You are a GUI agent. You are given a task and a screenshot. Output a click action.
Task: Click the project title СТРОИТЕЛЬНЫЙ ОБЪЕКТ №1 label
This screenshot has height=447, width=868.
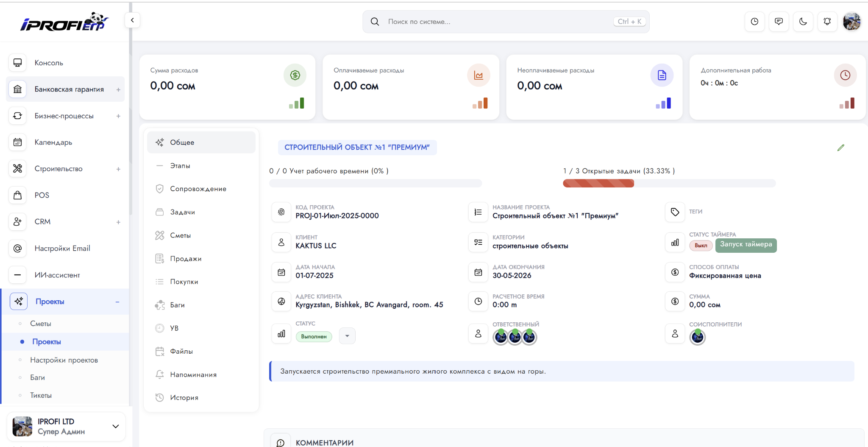coord(357,147)
